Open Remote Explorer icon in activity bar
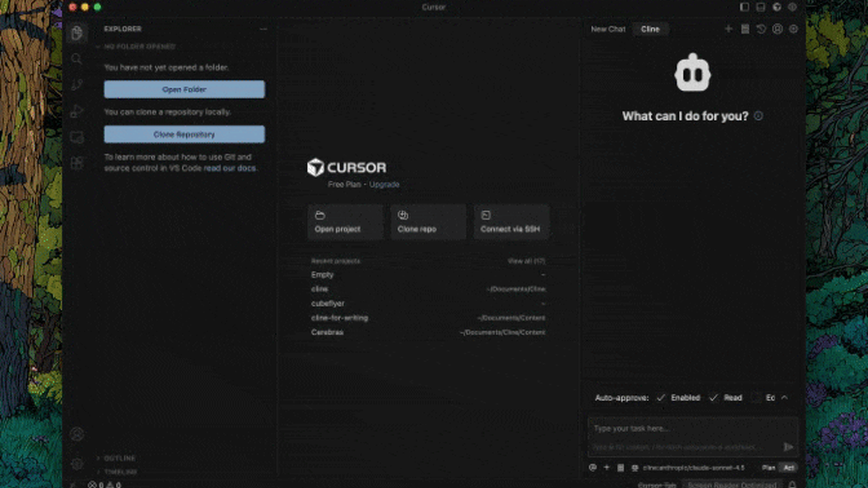This screenshot has width=868, height=488. pos(77,138)
